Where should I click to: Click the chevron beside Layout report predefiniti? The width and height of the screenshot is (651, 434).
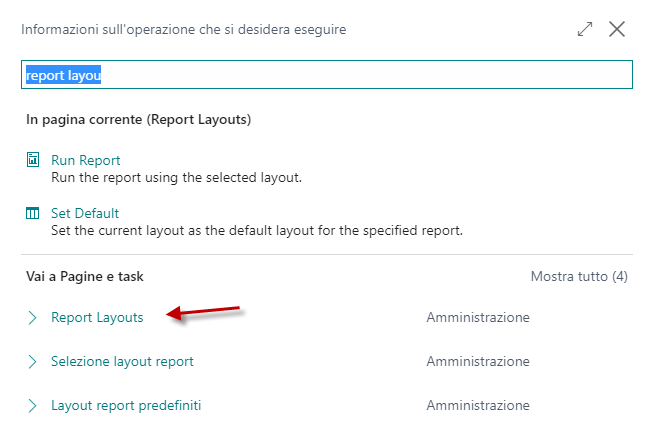click(32, 406)
